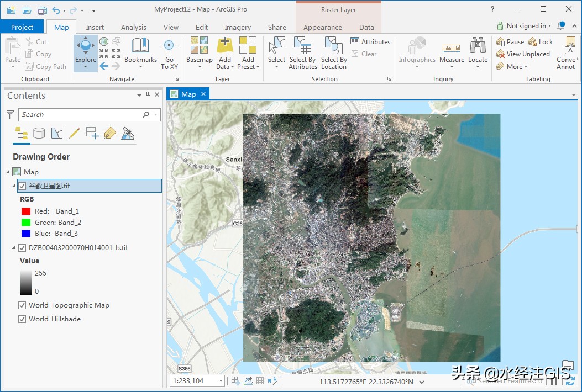Click the Select tool button
582x392 pixels.
coord(276,53)
